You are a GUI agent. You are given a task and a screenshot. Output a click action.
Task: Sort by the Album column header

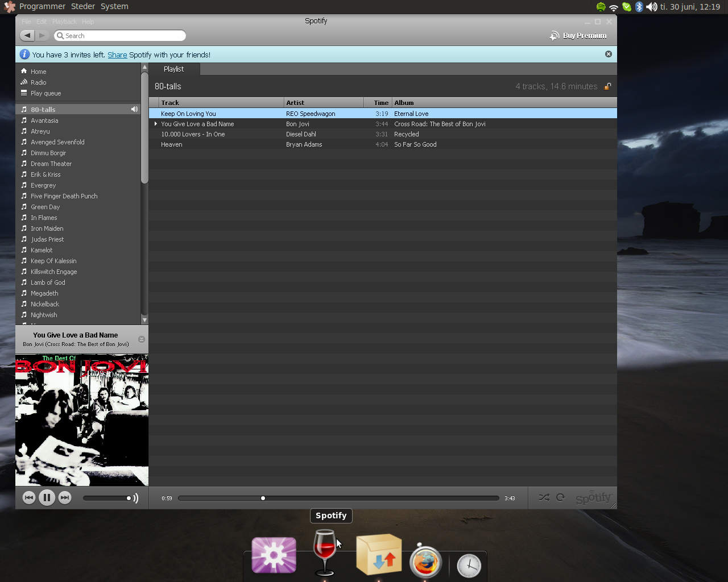tap(504, 103)
